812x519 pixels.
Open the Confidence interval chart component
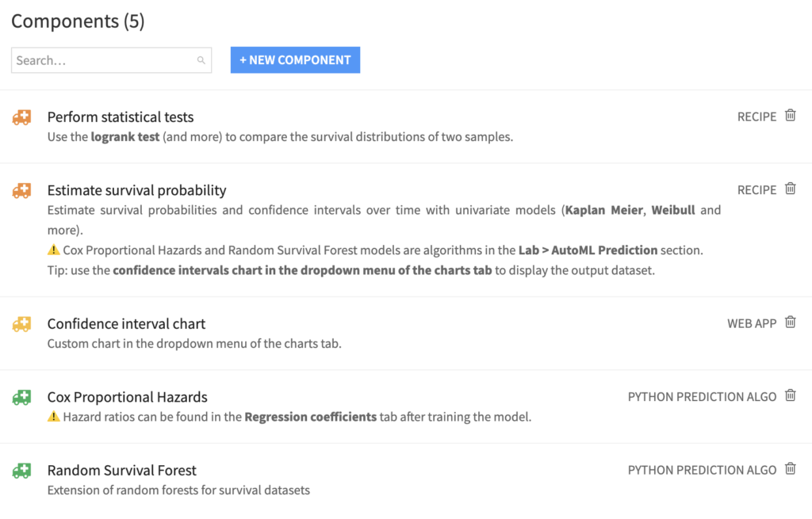[x=125, y=323]
